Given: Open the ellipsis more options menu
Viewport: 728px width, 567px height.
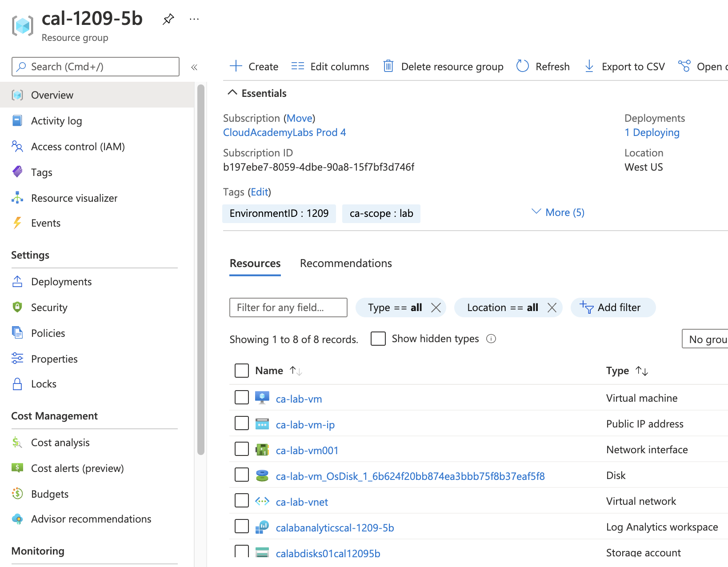Looking at the screenshot, I should click(x=194, y=19).
